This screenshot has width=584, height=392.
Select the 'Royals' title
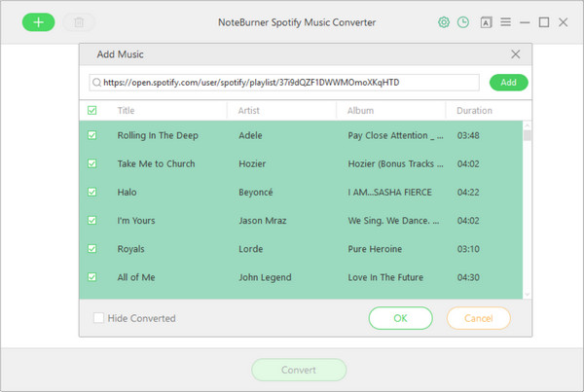click(130, 249)
